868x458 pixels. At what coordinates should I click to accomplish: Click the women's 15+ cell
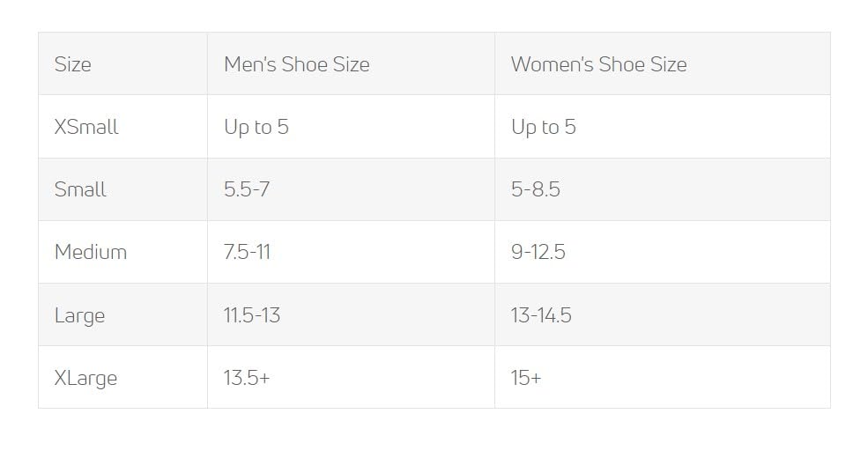pos(526,378)
